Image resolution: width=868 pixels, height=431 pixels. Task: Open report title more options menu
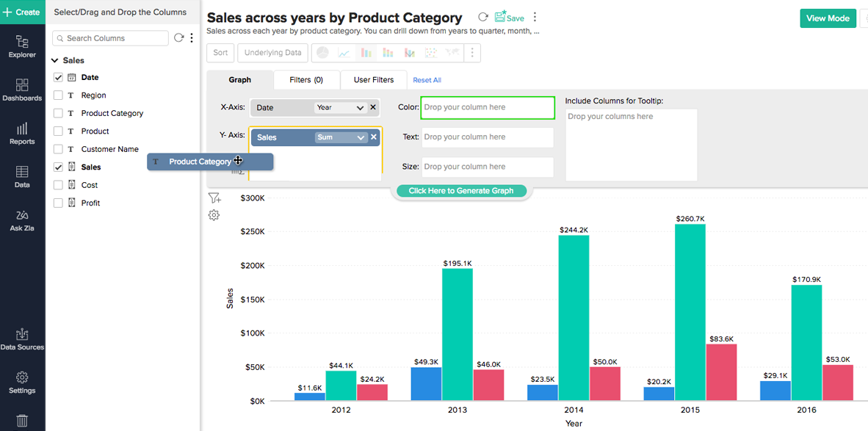pyautogui.click(x=535, y=18)
